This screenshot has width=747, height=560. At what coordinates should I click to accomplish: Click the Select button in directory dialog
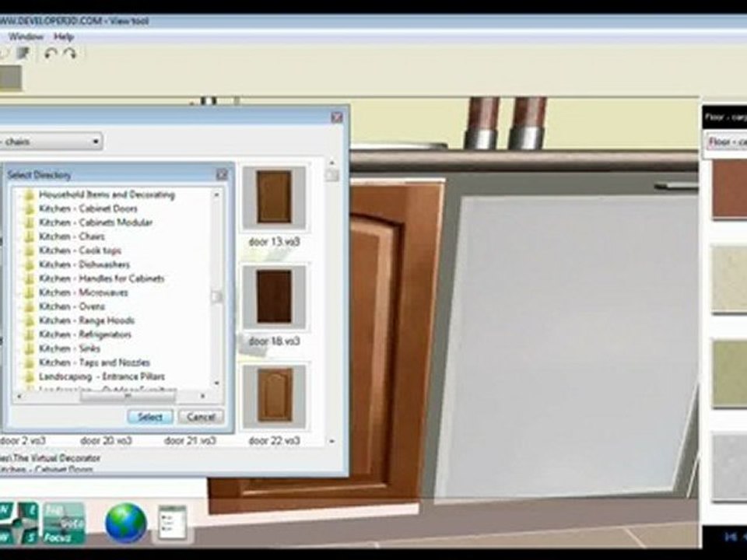150,417
